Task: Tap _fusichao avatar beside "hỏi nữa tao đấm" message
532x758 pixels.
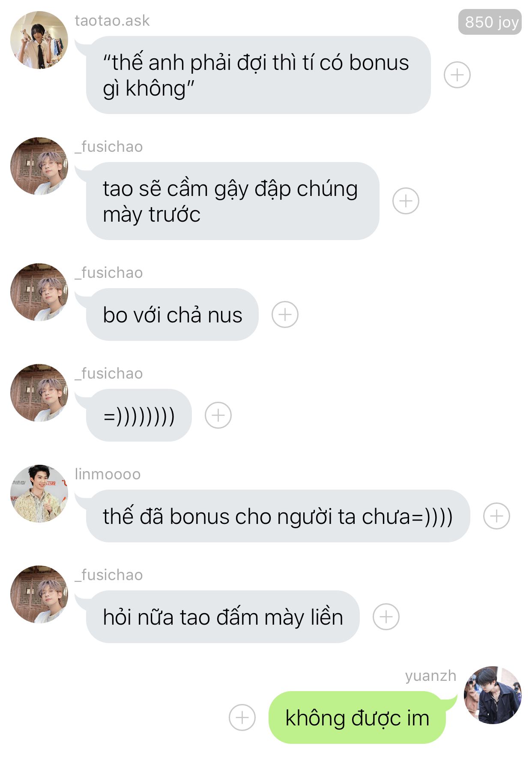Action: coord(39,594)
